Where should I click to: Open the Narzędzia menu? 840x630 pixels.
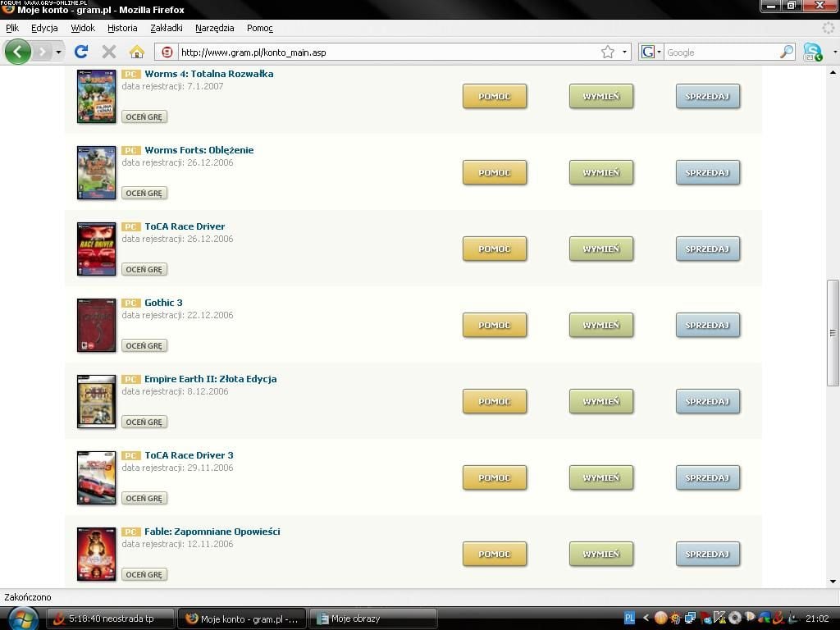click(x=215, y=28)
